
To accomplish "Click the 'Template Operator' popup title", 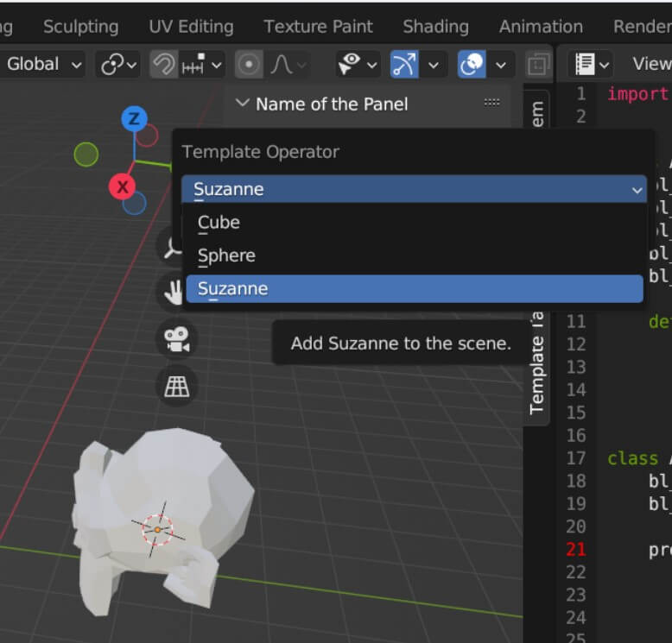I will pos(261,152).
